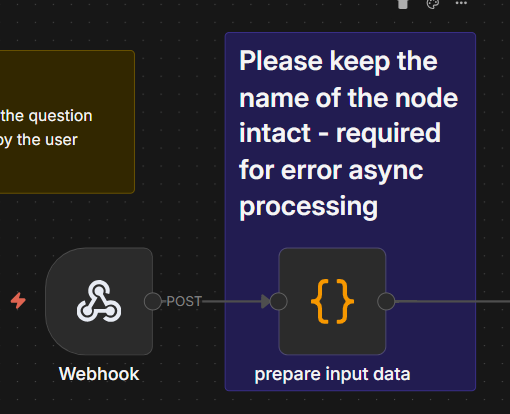Click the prepare input data input connector
This screenshot has height=414, width=510.
(279, 301)
